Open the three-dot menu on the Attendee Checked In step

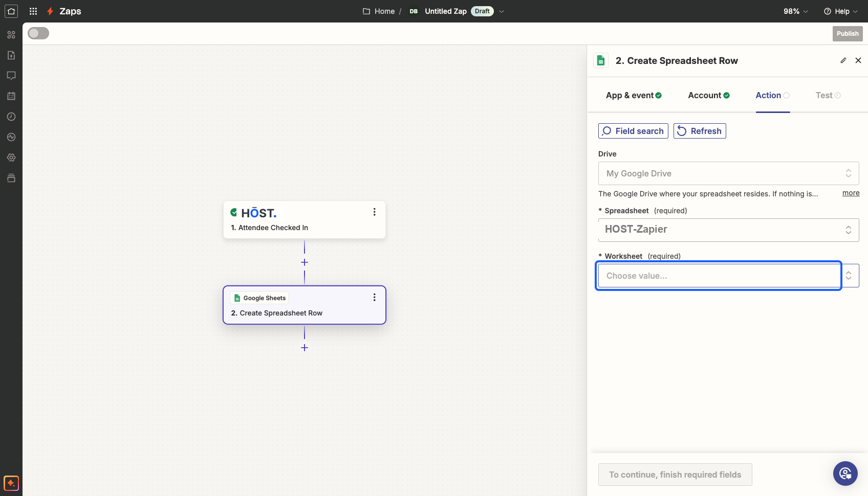coord(375,212)
